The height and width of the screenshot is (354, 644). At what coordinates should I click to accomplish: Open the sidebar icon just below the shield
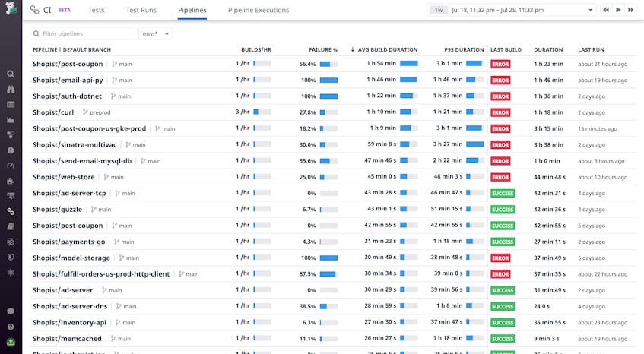click(x=11, y=273)
